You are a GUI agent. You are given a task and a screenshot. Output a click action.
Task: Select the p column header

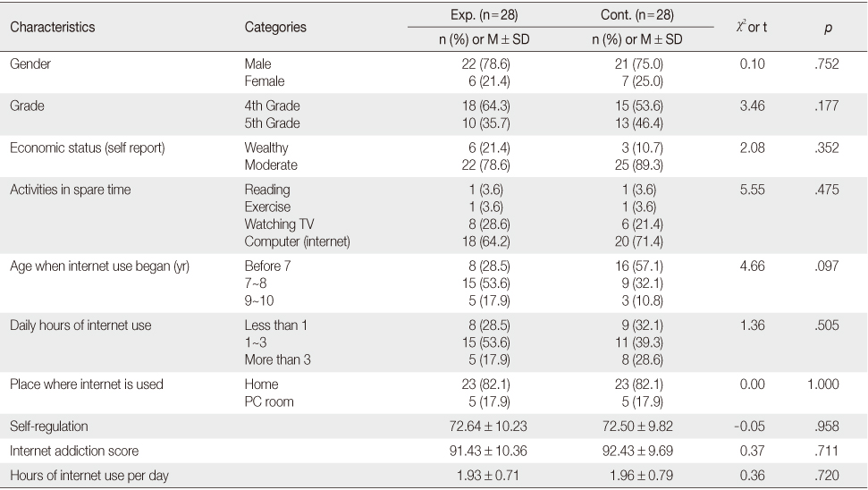pyautogui.click(x=828, y=29)
